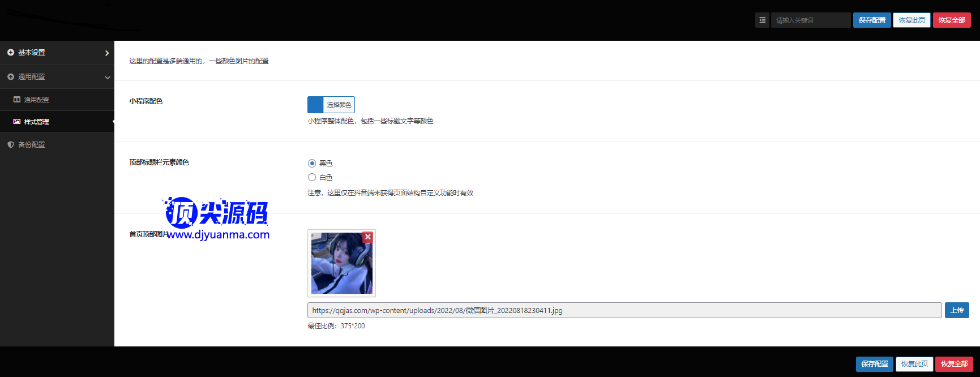Click the 上传 upload button

coord(957,310)
